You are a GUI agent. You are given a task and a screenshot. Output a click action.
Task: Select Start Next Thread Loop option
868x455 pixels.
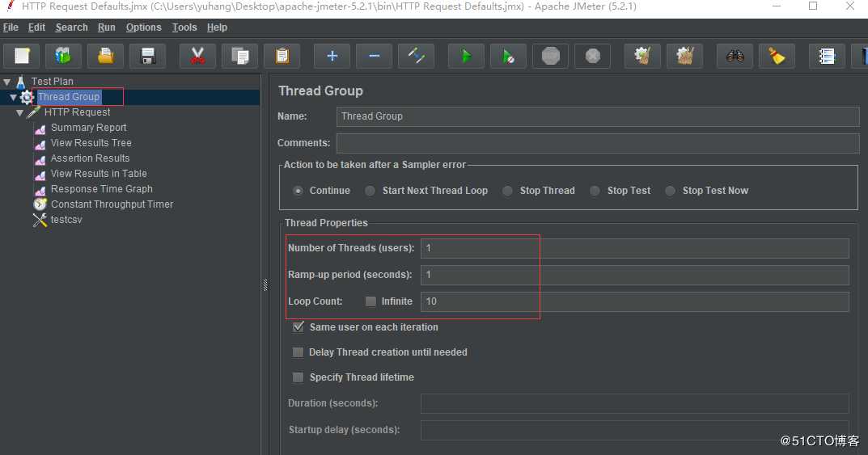[370, 191]
